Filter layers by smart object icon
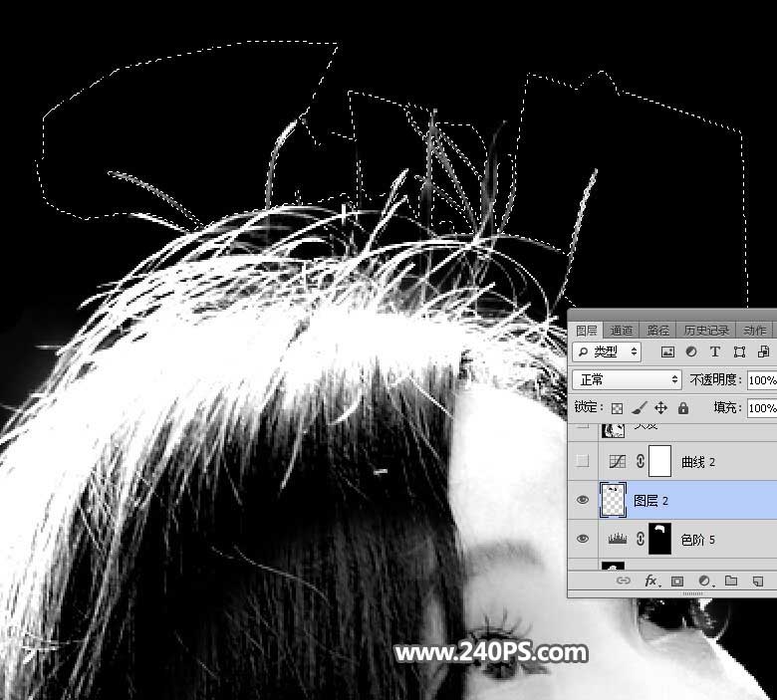Image resolution: width=777 pixels, height=700 pixels. 763,351
